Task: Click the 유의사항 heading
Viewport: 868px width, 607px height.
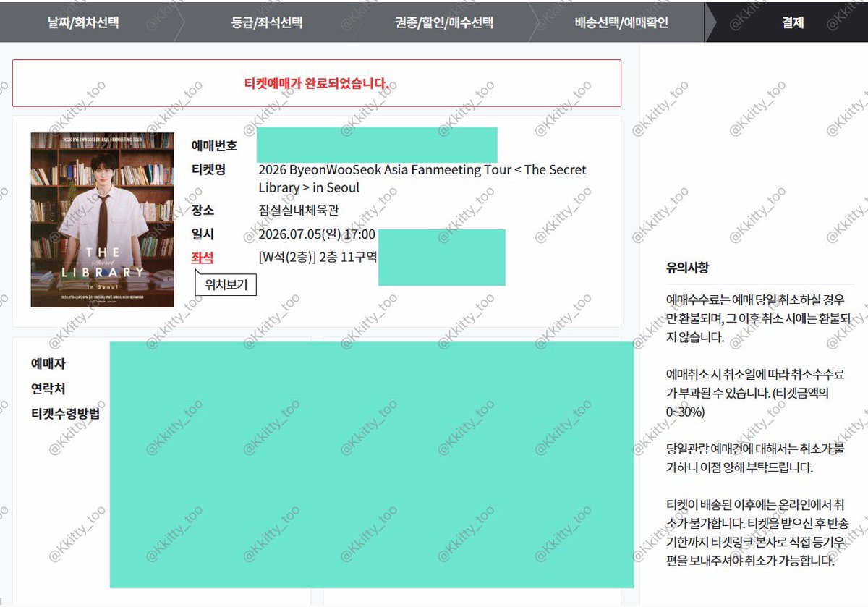Action: tap(687, 268)
